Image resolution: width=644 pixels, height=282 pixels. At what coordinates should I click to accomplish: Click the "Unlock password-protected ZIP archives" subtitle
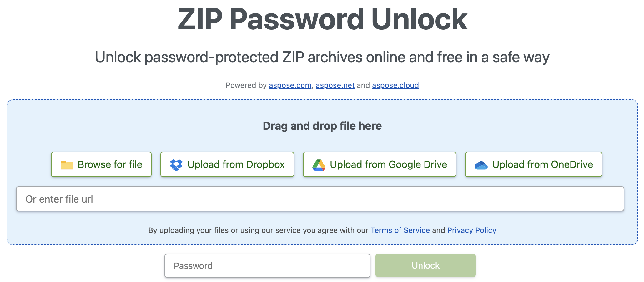(322, 57)
